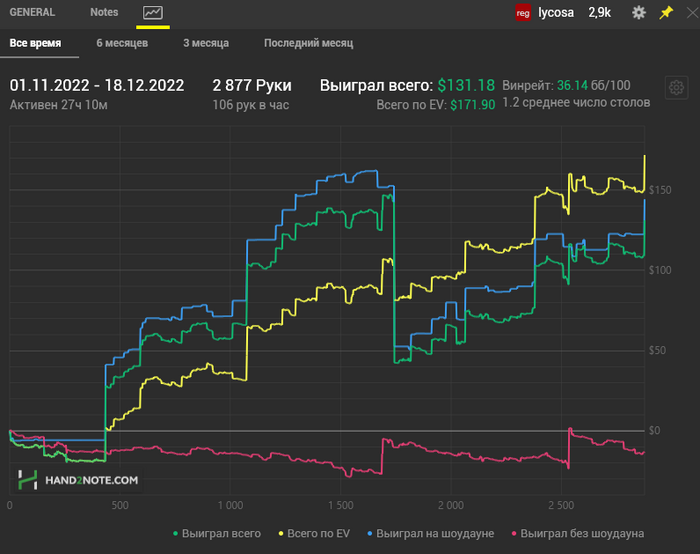This screenshot has width=700, height=554.
Task: Click the yellow Всего по EV legend dot
Action: pyautogui.click(x=281, y=533)
